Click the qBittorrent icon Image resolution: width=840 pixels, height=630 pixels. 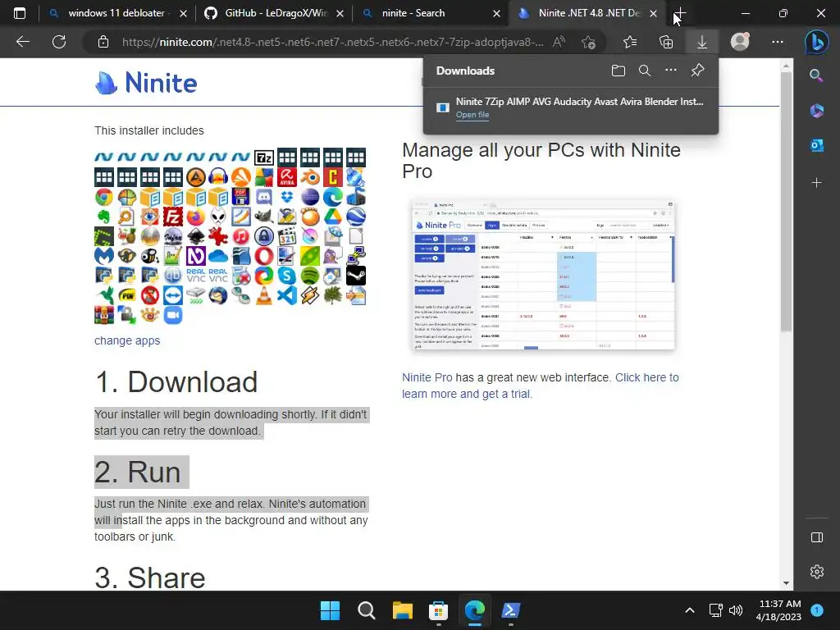[x=173, y=276]
